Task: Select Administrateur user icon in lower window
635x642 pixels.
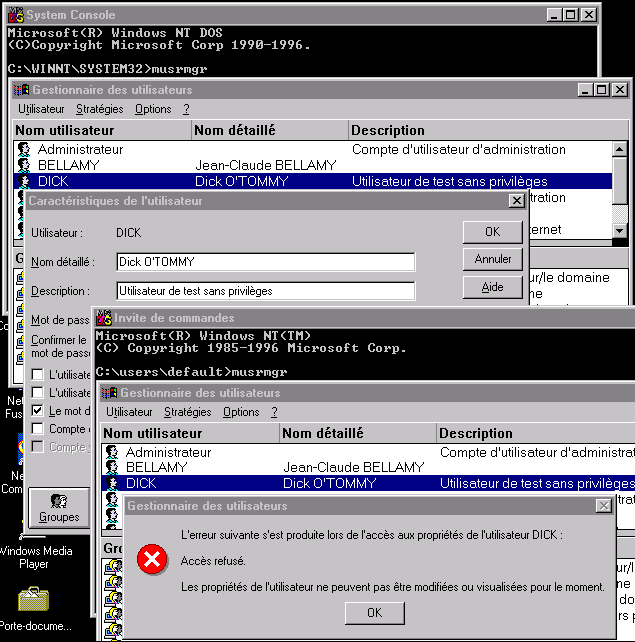Action: point(112,452)
